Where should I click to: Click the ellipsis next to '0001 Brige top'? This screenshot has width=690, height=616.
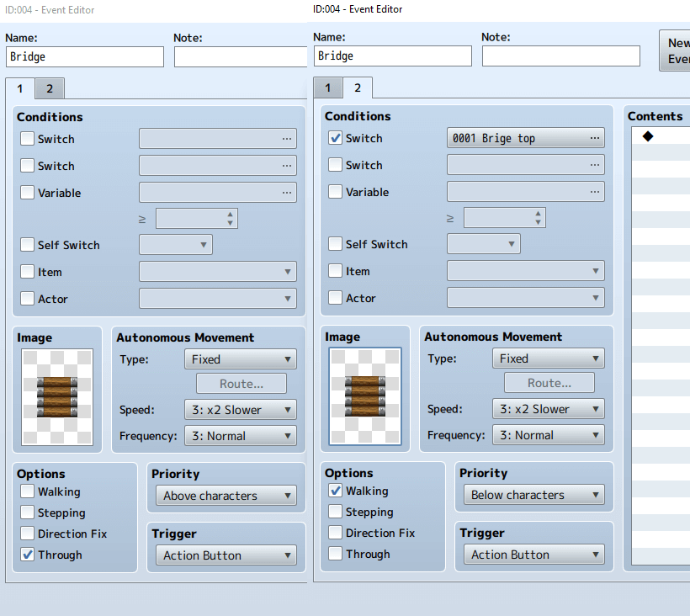[597, 138]
